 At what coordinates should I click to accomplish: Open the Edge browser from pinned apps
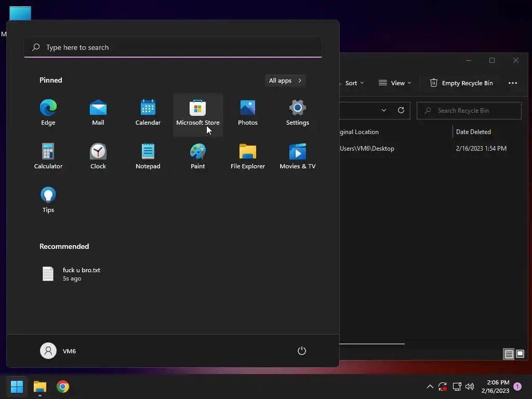point(48,113)
